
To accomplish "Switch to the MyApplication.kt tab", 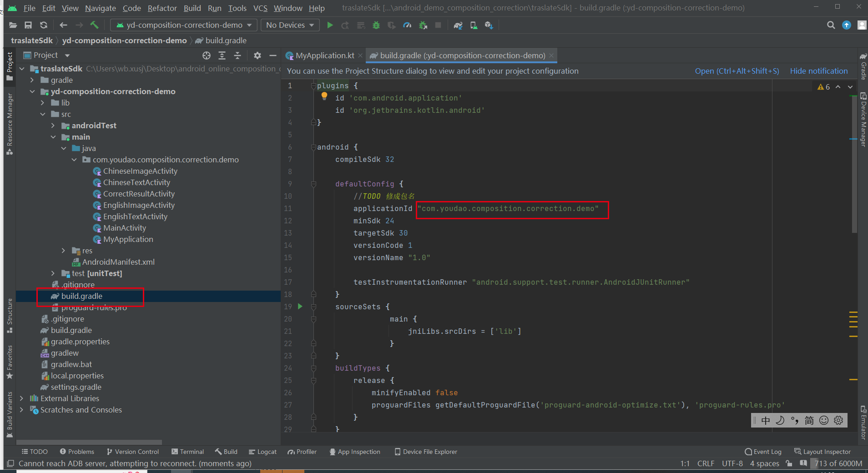I will pos(324,55).
